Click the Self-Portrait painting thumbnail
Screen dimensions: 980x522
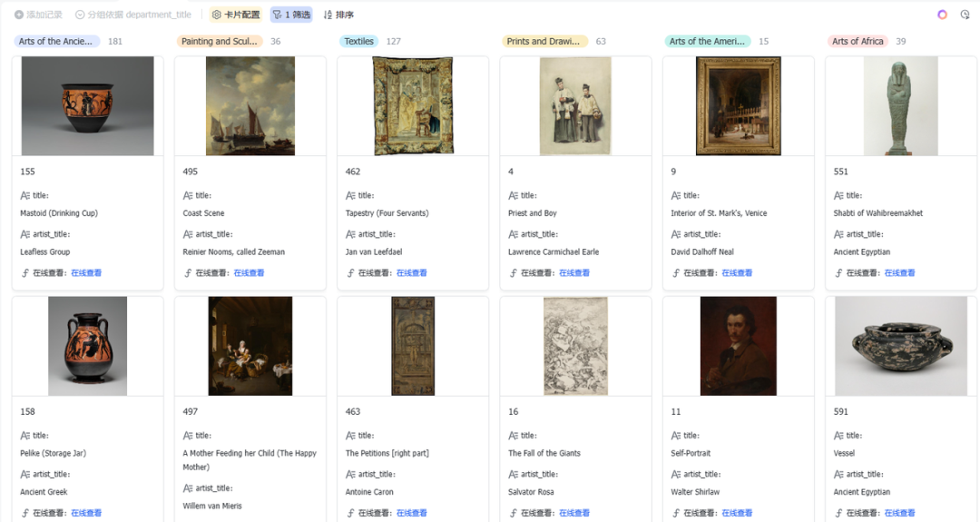pos(738,346)
